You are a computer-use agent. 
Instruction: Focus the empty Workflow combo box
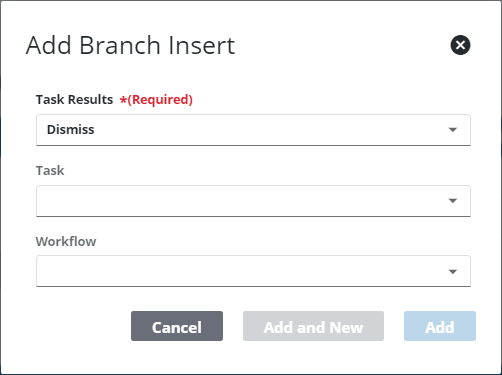tap(253, 271)
